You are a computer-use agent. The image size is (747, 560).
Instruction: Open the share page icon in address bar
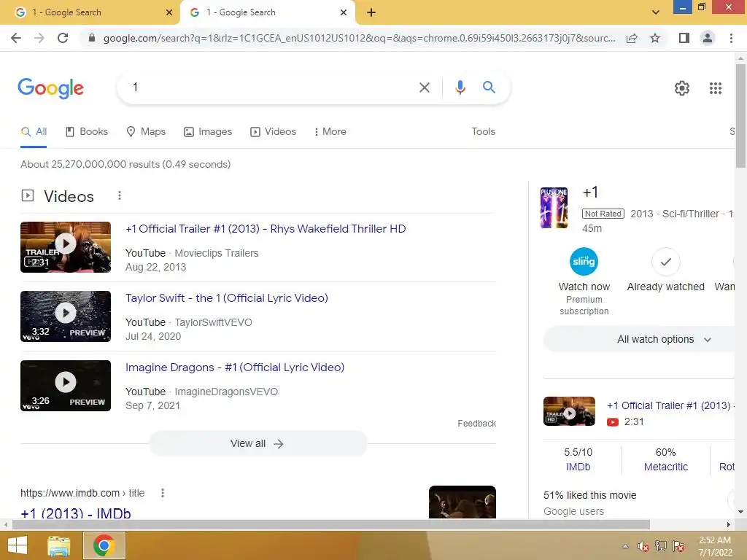(x=632, y=38)
